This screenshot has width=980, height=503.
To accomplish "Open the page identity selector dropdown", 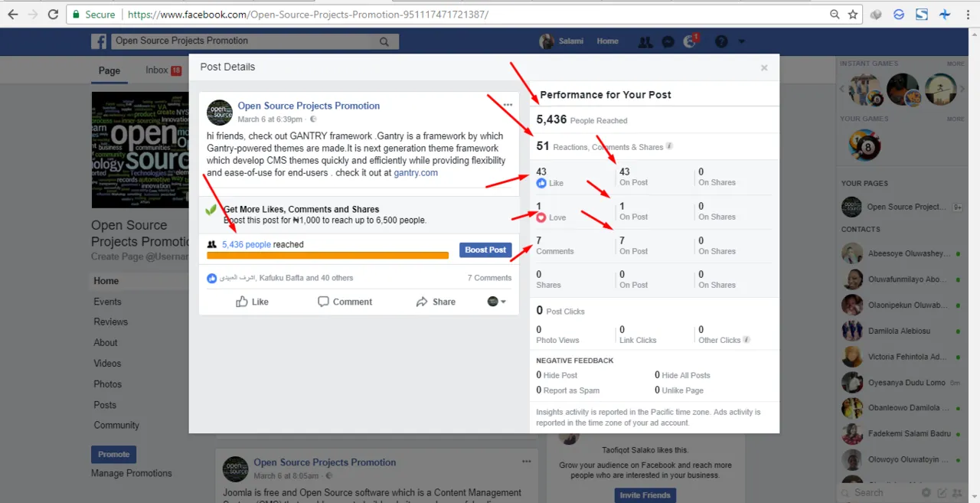I will (497, 302).
